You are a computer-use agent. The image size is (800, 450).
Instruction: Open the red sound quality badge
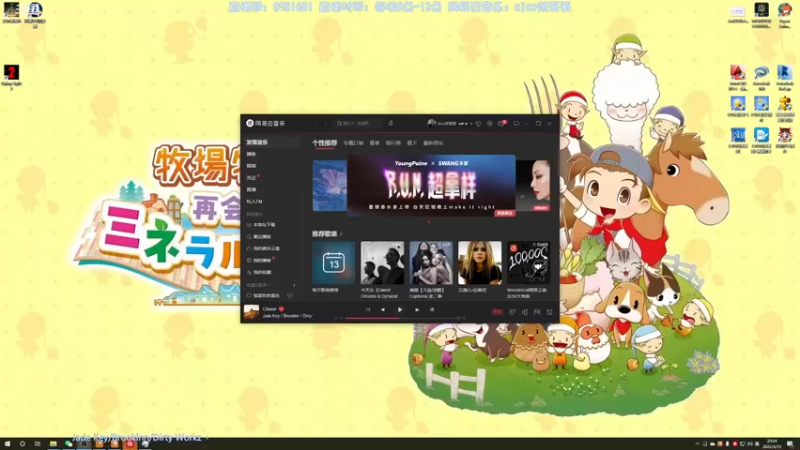(x=497, y=312)
